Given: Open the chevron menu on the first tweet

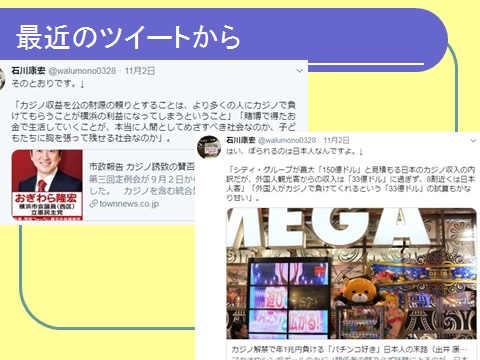Looking at the screenshot, I should pos(299,71).
